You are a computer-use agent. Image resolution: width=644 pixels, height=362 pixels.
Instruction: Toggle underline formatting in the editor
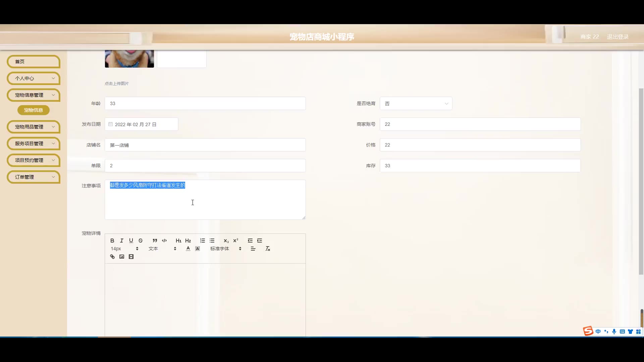(131, 241)
